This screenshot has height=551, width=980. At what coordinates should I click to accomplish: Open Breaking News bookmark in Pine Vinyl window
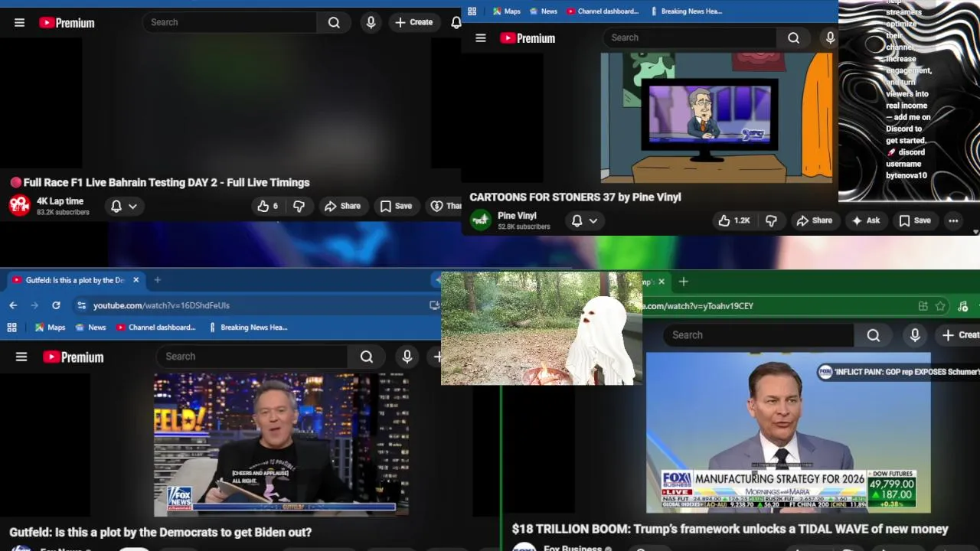685,11
